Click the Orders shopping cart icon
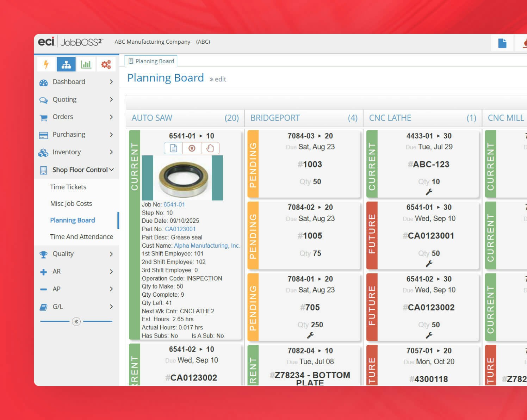The image size is (527, 420). 43,118
